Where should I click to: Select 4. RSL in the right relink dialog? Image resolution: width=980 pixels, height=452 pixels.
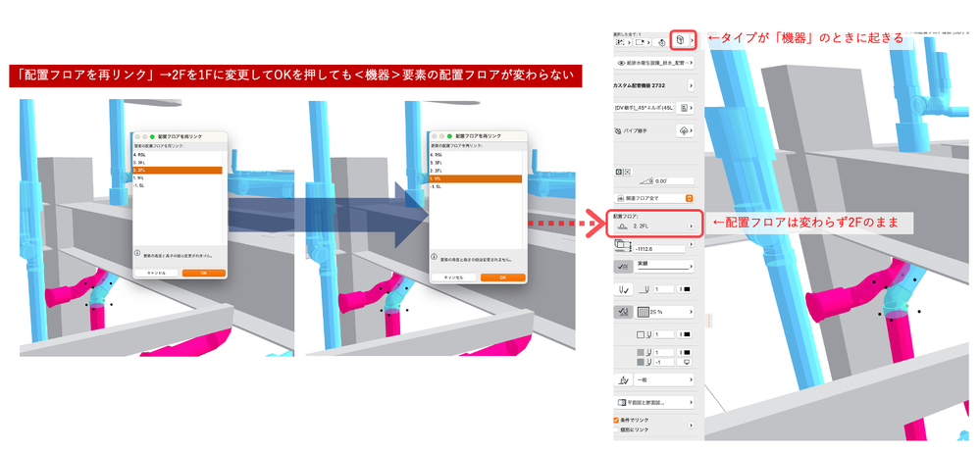click(x=476, y=154)
